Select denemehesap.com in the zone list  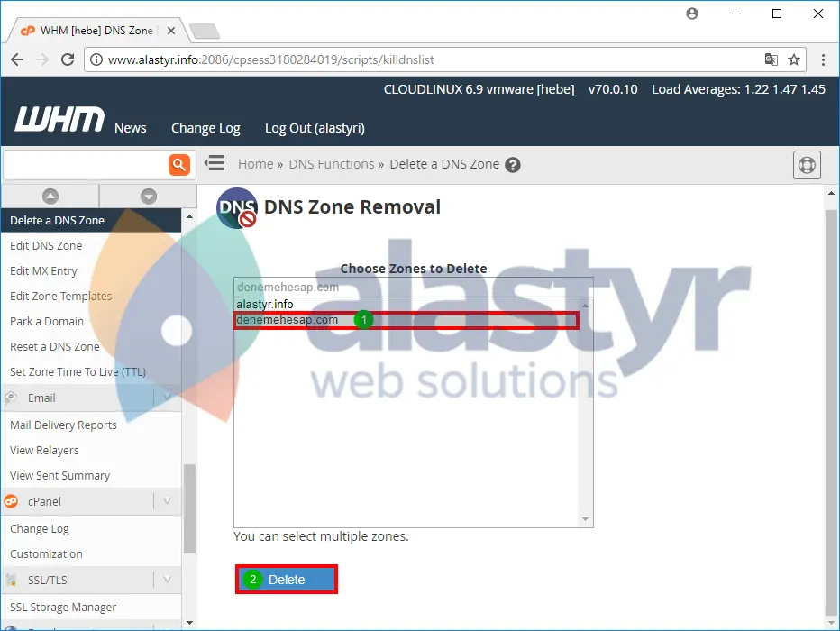[406, 320]
